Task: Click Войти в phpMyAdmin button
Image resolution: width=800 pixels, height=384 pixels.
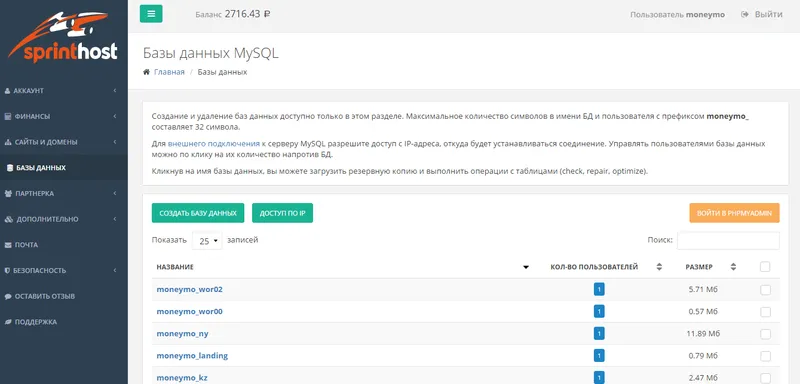Action: (734, 213)
